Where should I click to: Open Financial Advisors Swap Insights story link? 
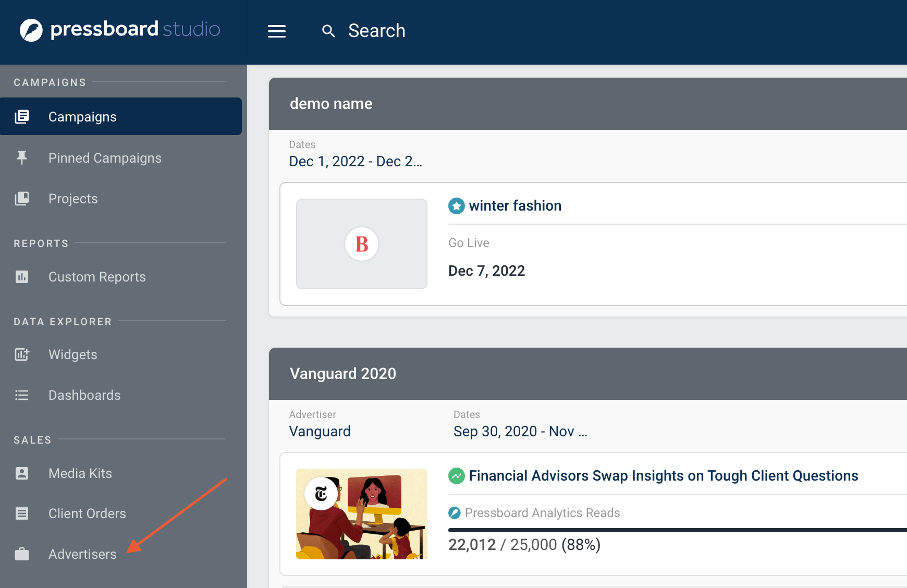[664, 475]
